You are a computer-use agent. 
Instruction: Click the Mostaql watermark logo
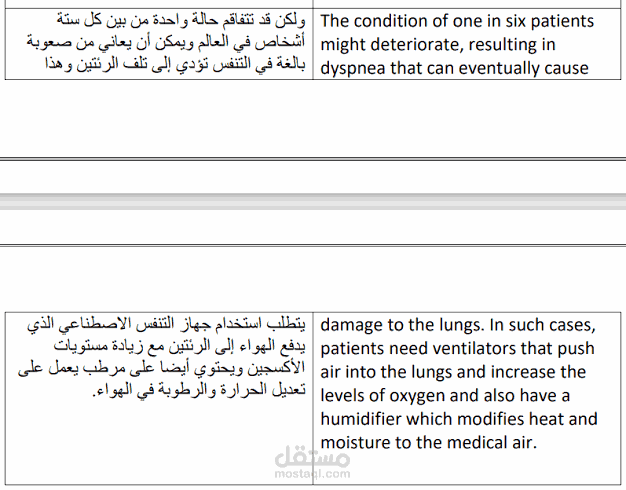click(x=312, y=458)
